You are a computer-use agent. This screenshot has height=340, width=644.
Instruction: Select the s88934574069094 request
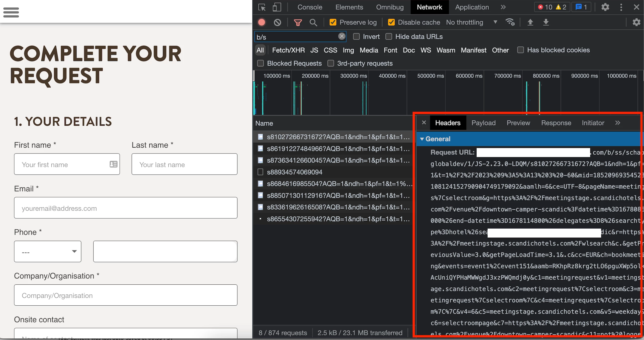295,172
